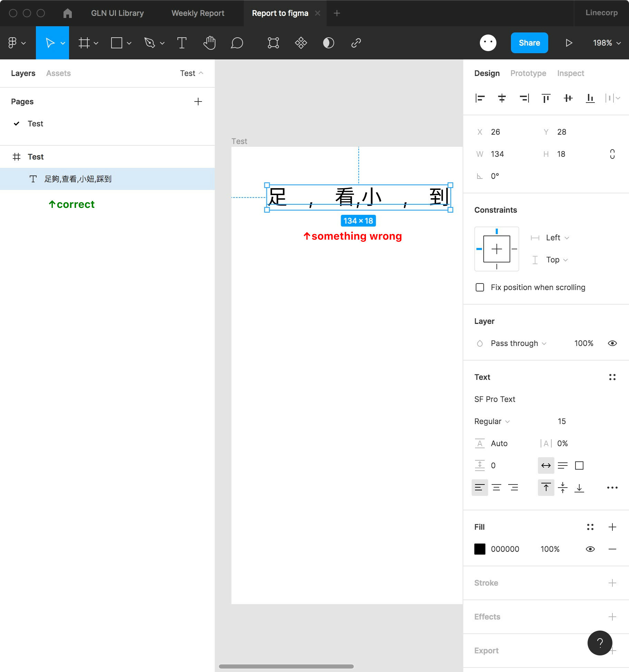The image size is (629, 672).
Task: Remove the fill with minus
Action: (612, 549)
